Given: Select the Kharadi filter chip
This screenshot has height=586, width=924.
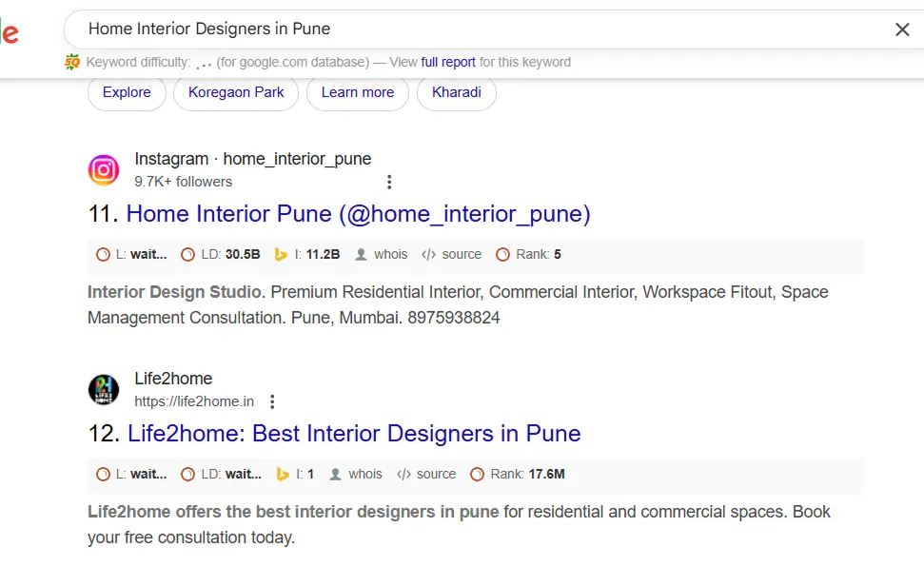Looking at the screenshot, I should point(457,92).
